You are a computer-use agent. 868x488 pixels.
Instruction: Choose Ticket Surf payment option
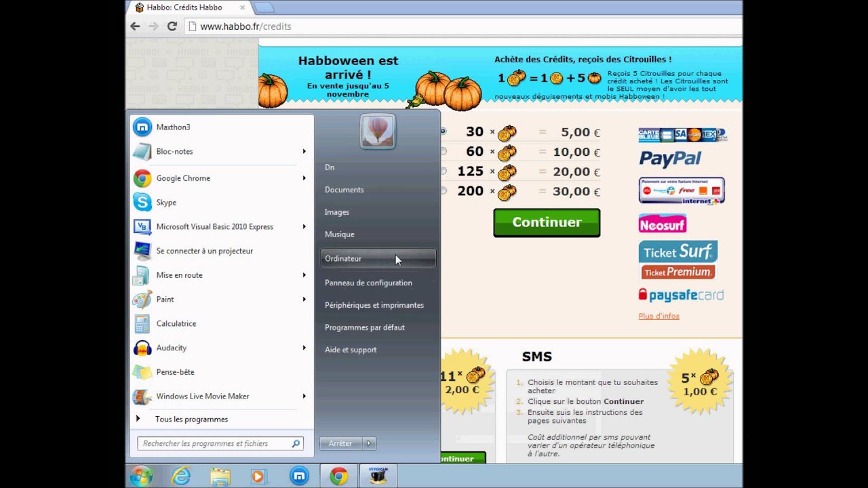coord(678,252)
